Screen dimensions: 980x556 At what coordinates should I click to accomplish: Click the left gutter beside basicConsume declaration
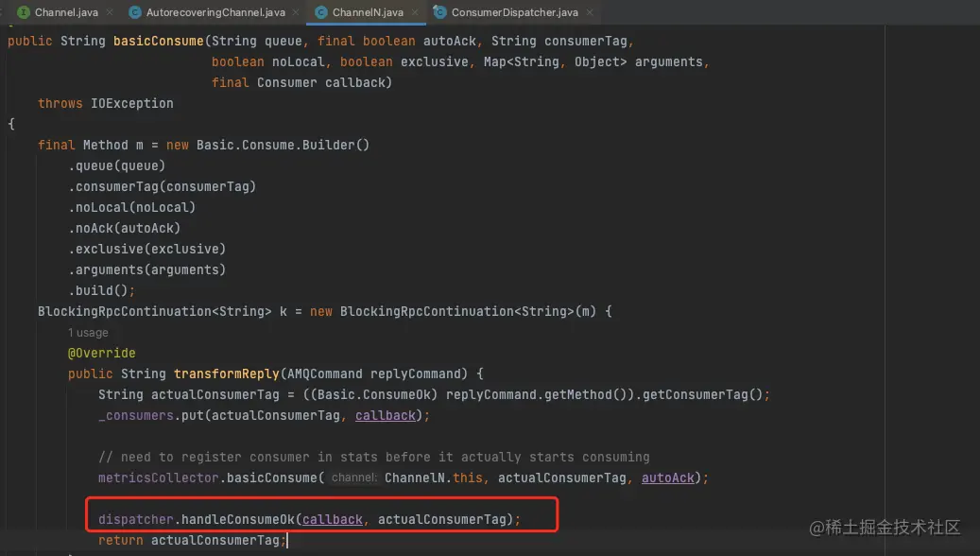tap(4, 41)
